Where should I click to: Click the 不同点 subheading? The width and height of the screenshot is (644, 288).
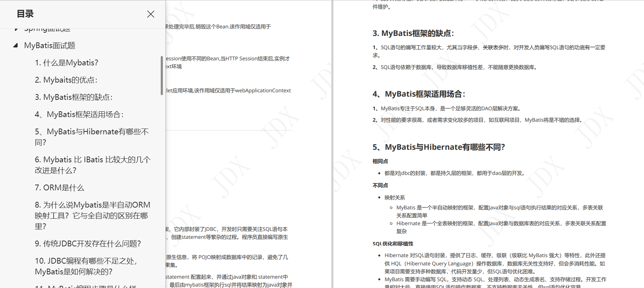380,186
